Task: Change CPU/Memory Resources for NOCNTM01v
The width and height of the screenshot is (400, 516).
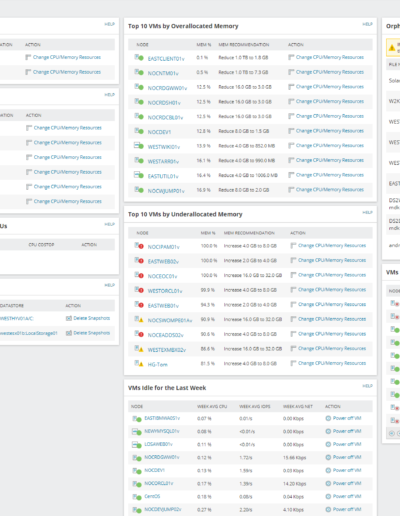Action: 330,72
